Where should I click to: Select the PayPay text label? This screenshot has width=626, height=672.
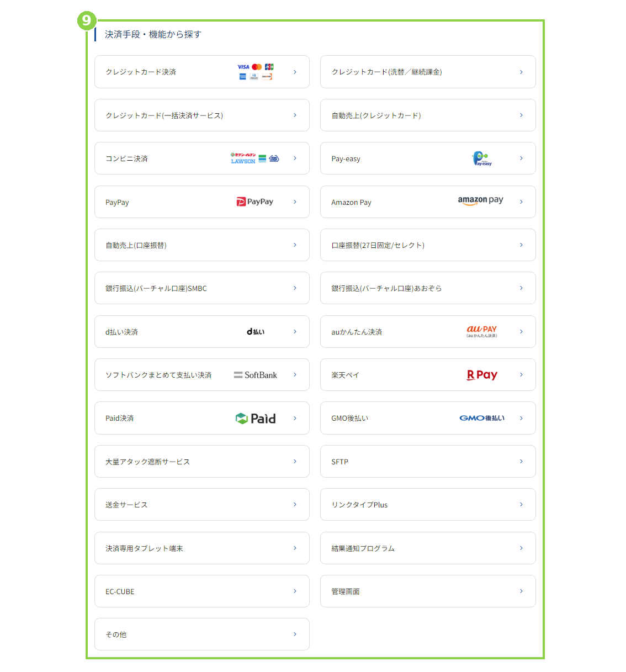117,203
